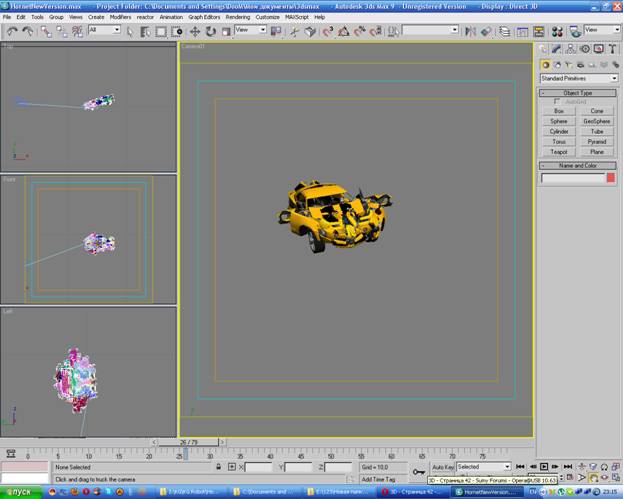This screenshot has width=623, height=499.
Task: Select the Lights category icon
Action: tap(570, 65)
